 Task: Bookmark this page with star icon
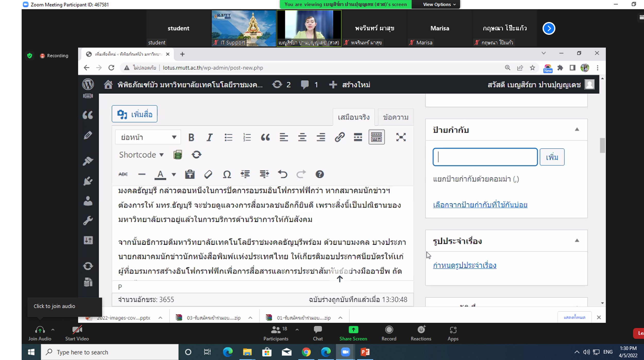532,68
